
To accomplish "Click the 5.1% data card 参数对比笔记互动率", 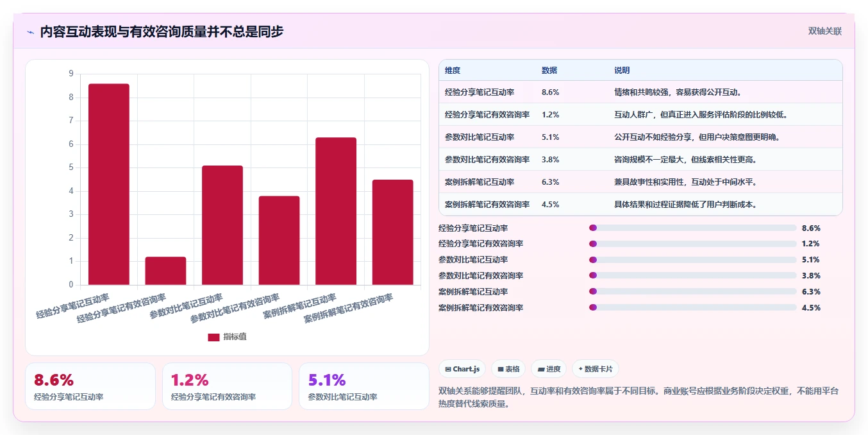I will point(364,386).
